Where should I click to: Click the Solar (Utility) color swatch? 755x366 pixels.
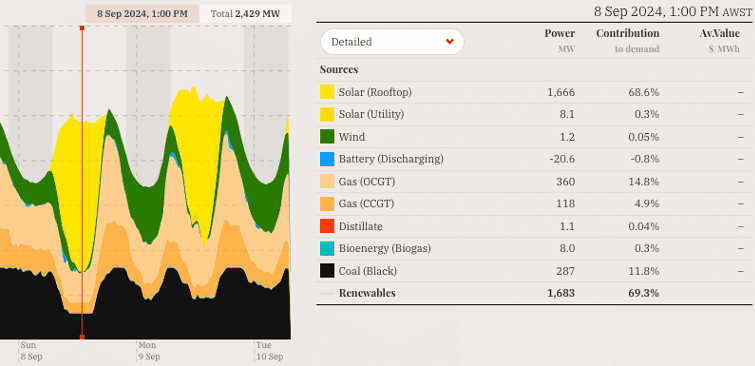click(x=327, y=114)
